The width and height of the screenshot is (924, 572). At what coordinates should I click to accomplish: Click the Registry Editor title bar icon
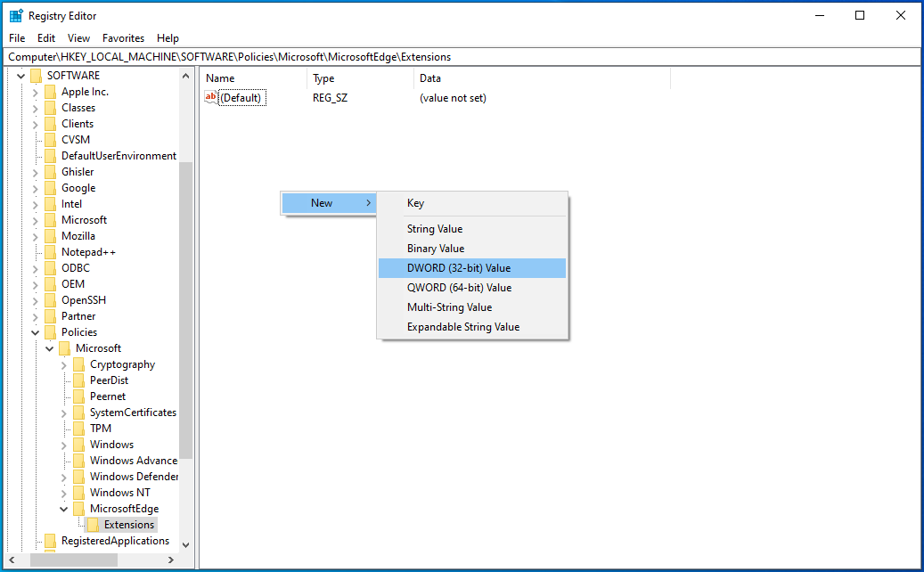[x=14, y=15]
